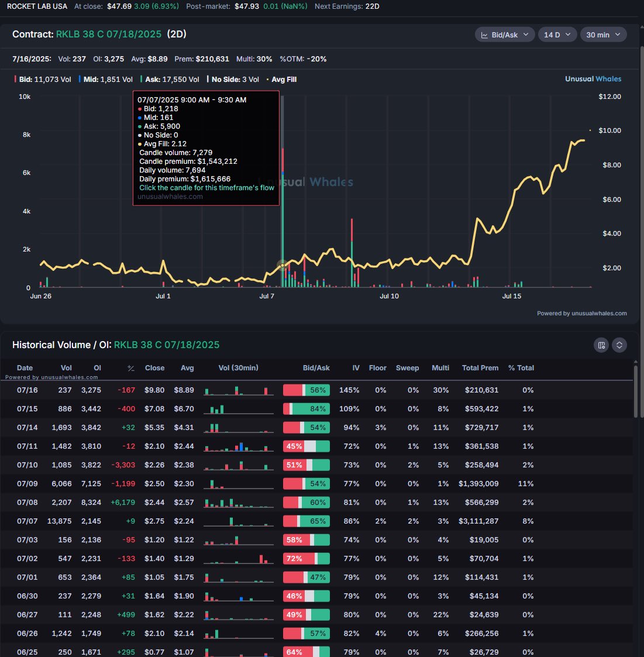This screenshot has height=657, width=644.
Task: Click the 84% bid/ask bar for 07/15
Action: (306, 409)
